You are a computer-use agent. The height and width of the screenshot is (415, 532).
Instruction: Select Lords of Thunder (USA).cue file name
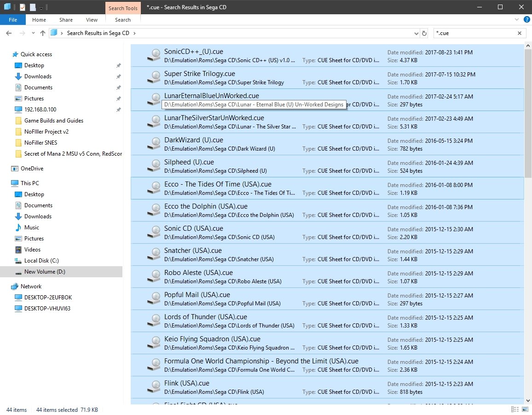click(x=206, y=317)
